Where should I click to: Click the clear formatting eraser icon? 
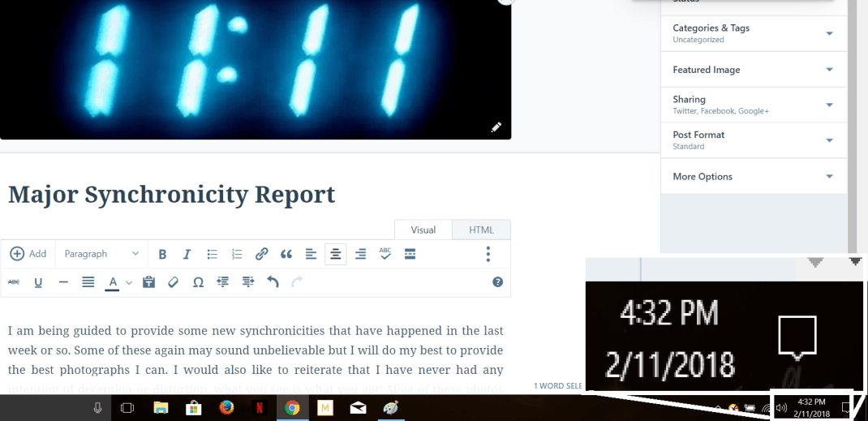coord(173,282)
